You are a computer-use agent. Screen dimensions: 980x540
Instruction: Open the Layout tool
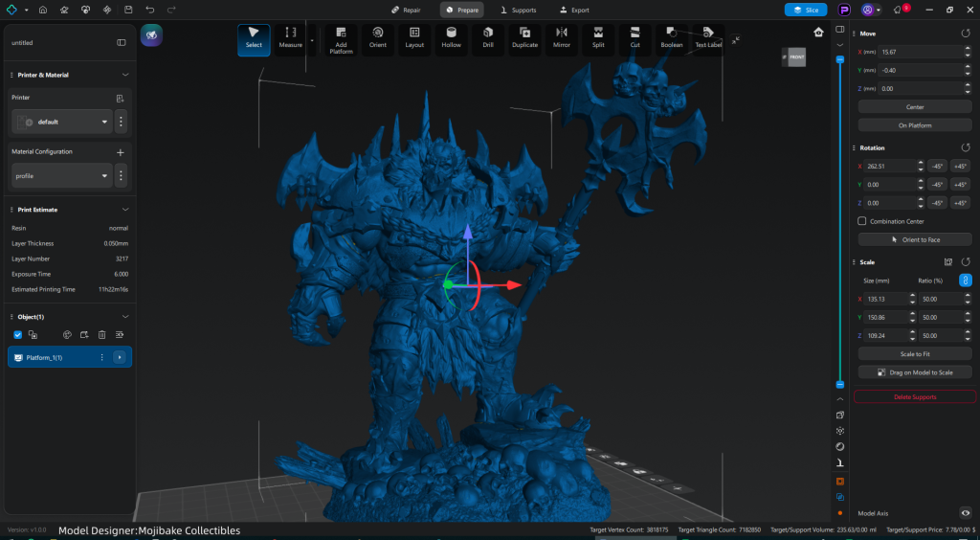[x=414, y=39]
